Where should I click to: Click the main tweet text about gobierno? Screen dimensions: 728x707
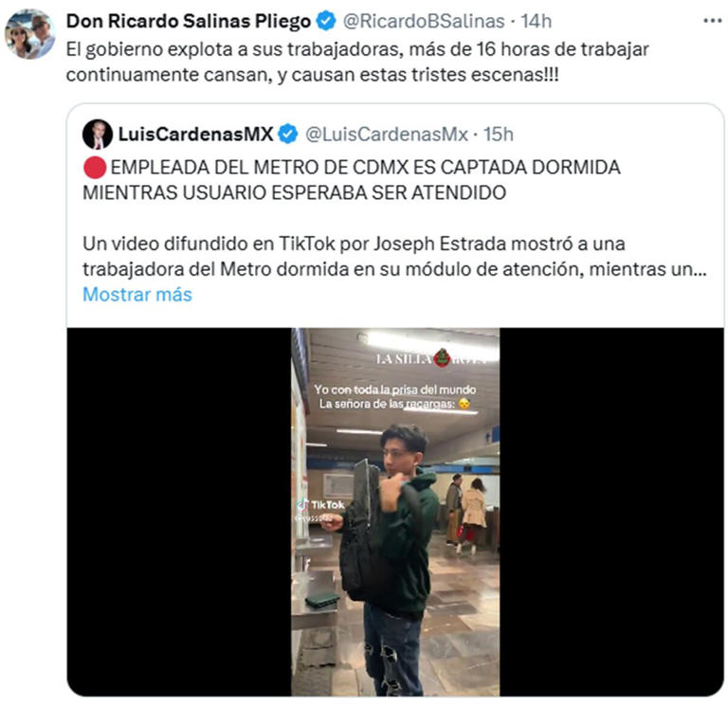(357, 62)
